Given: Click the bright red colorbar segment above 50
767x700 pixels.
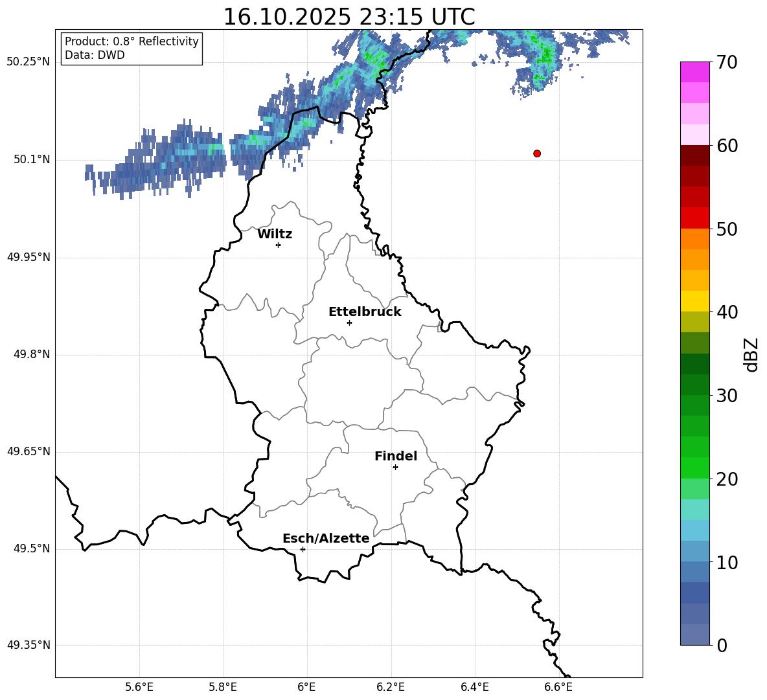Looking at the screenshot, I should click(695, 218).
